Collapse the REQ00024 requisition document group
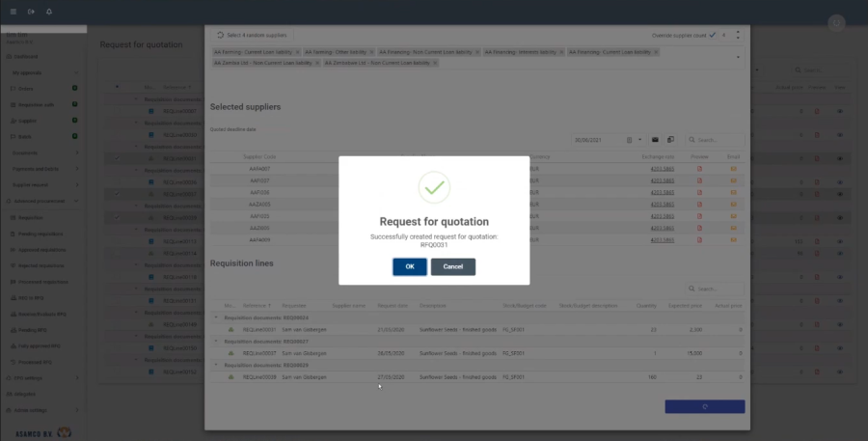Screen dimensions: 868x441 tap(216, 317)
